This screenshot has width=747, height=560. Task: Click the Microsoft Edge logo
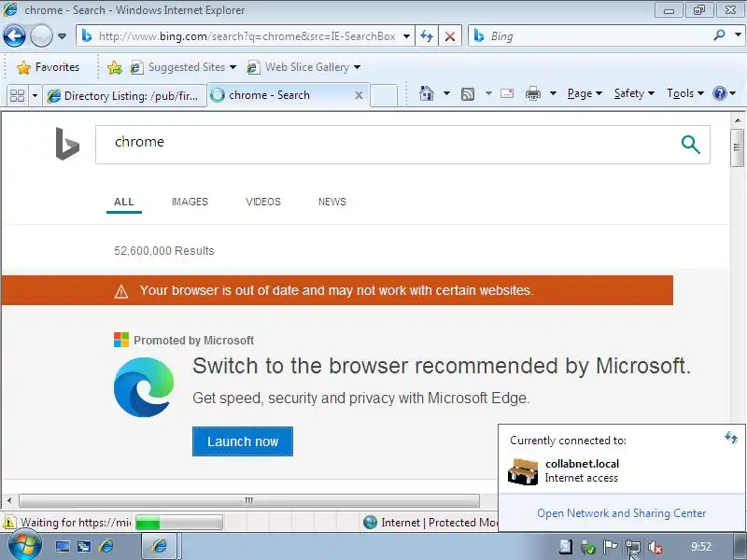coord(144,387)
